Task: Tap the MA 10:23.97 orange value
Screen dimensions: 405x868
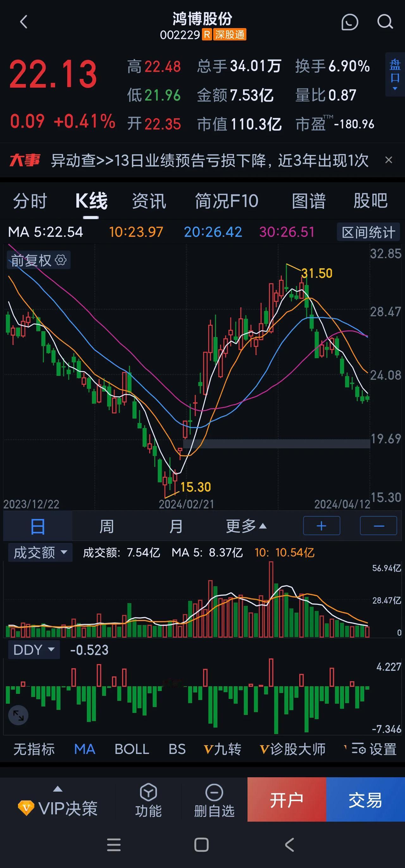Action: pos(136,232)
